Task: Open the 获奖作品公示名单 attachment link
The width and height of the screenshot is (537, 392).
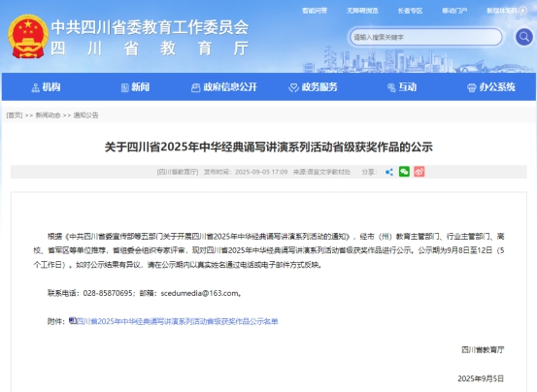Action: click(177, 321)
